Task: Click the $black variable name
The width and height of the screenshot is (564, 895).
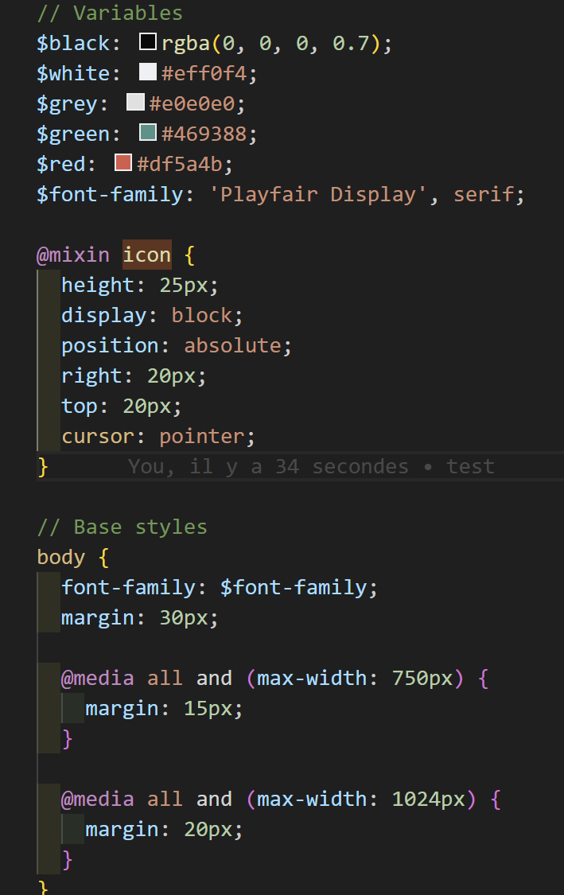Action: point(74,43)
